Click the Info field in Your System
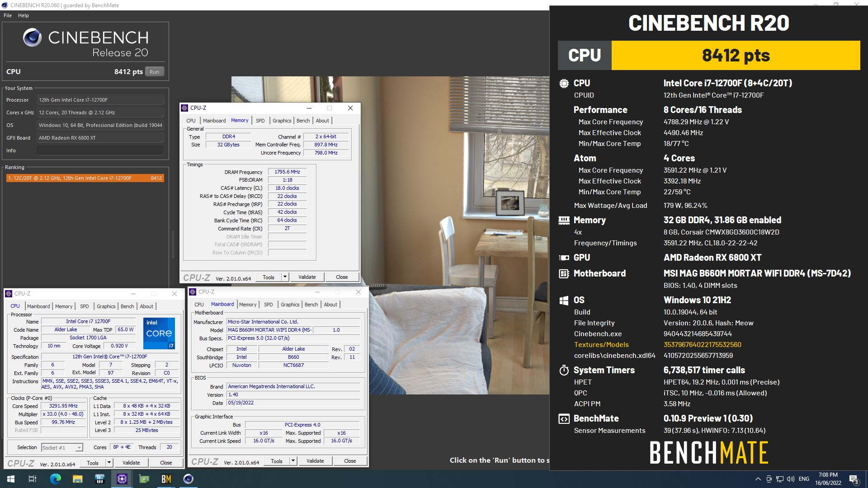This screenshot has width=868, height=488. pyautogui.click(x=100, y=150)
